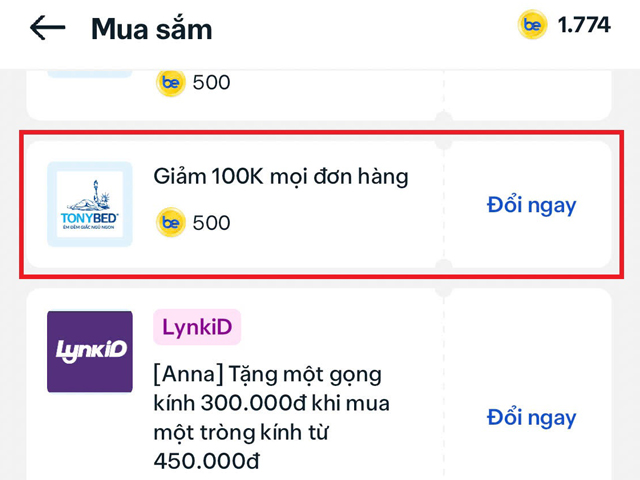
Task: Tap the 450.000đ text in Anna offer
Action: pos(207,461)
